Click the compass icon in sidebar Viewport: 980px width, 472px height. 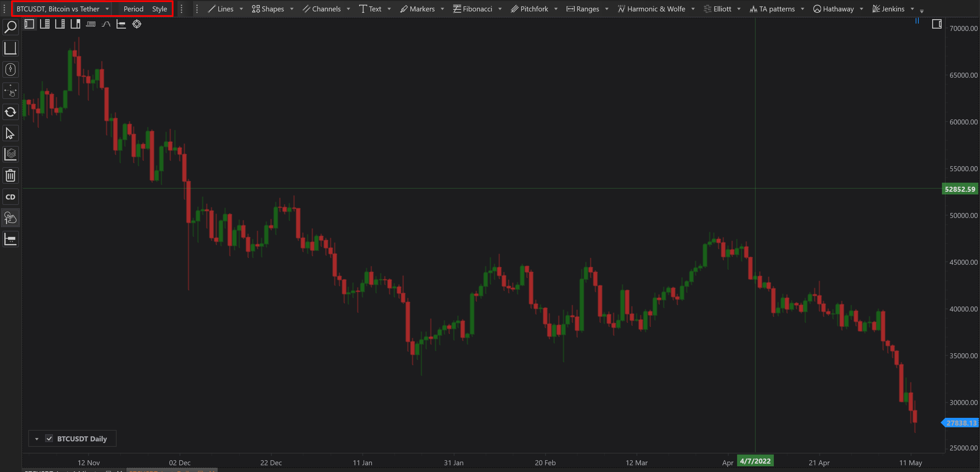[10, 70]
